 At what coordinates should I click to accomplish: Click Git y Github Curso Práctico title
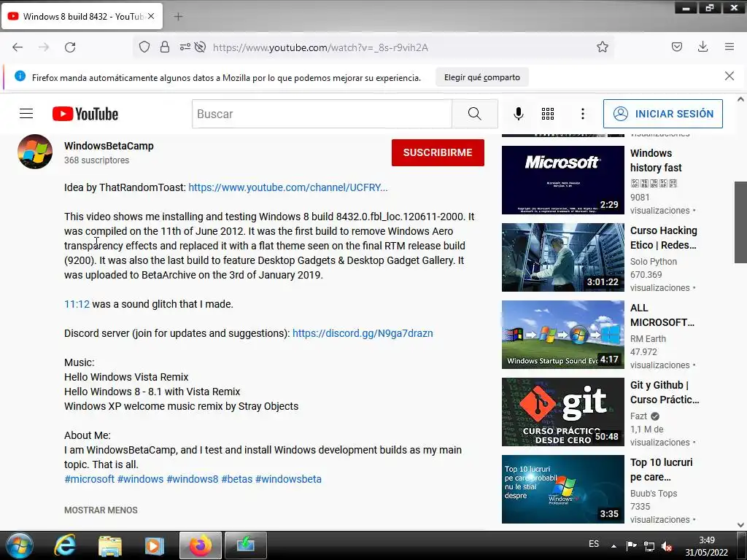click(x=665, y=392)
